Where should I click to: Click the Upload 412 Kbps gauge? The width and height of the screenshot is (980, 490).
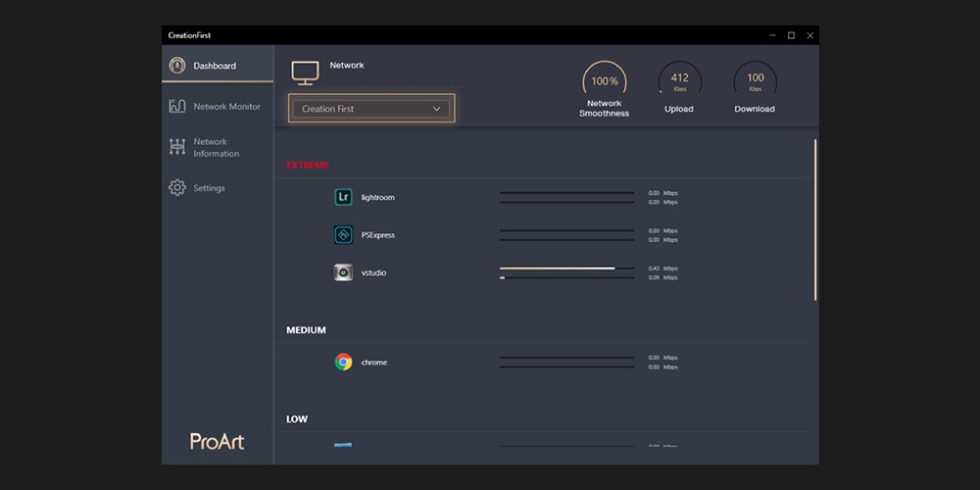click(679, 82)
